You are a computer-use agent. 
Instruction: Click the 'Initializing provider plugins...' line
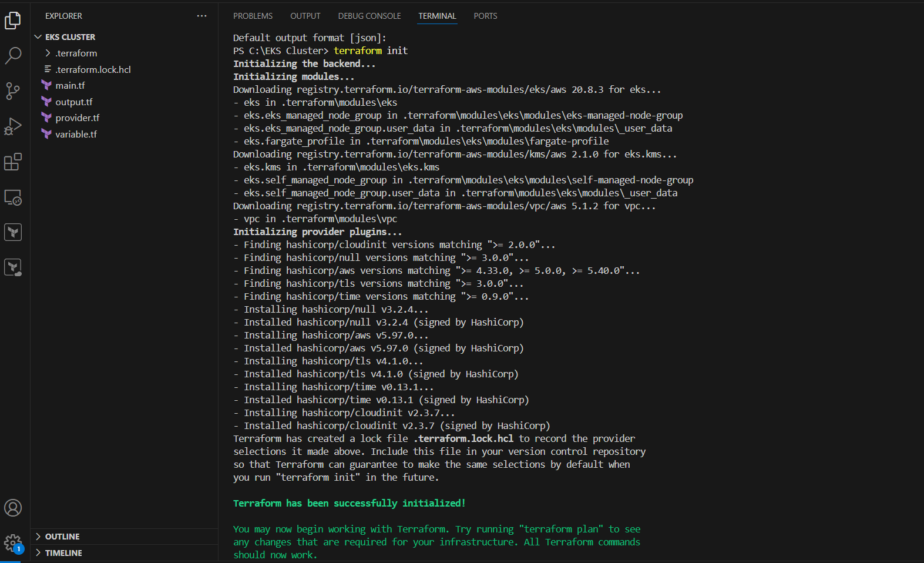pos(317,232)
